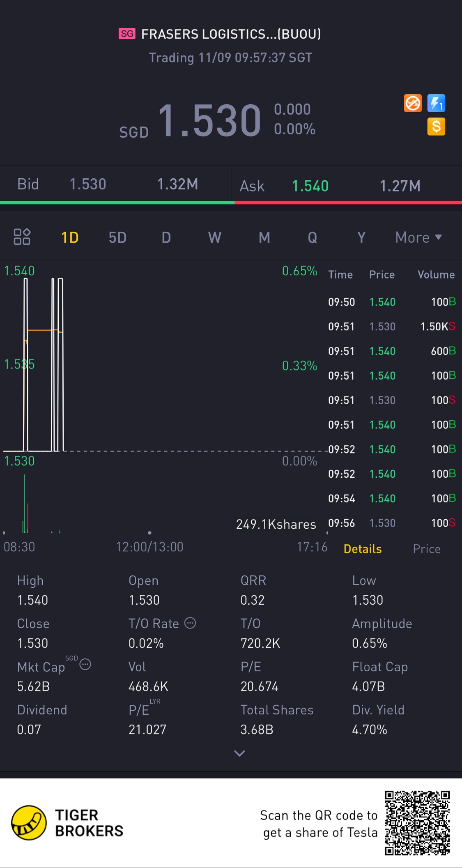This screenshot has height=868, width=462.
Task: Open the More timeframes dropdown
Action: [x=418, y=237]
